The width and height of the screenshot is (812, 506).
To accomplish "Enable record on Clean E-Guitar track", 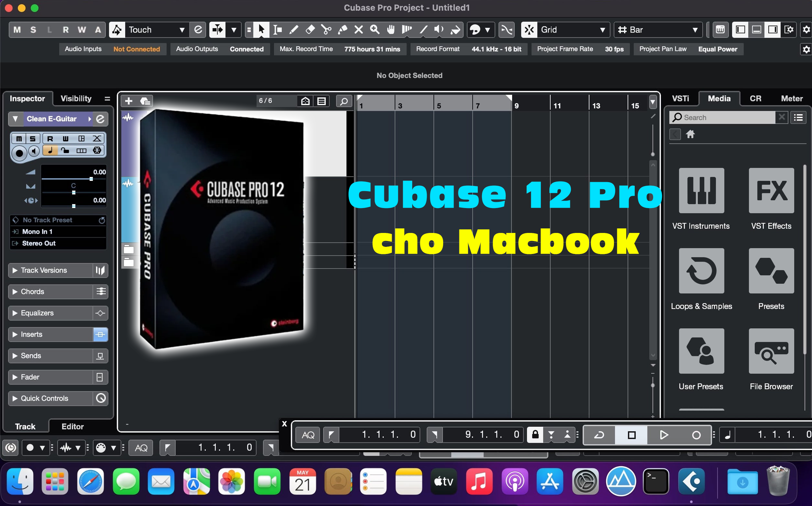I will coord(19,153).
